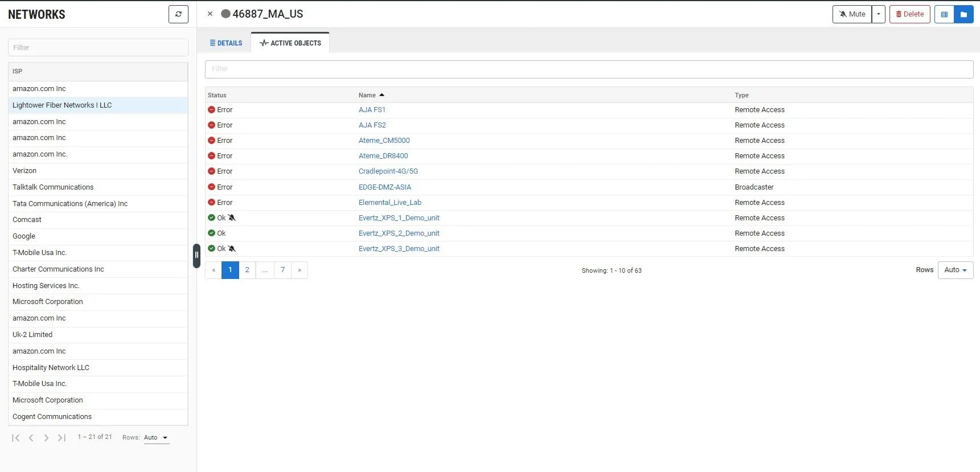Select Charter Communications Inc row
The height and width of the screenshot is (472, 980).
click(x=98, y=269)
